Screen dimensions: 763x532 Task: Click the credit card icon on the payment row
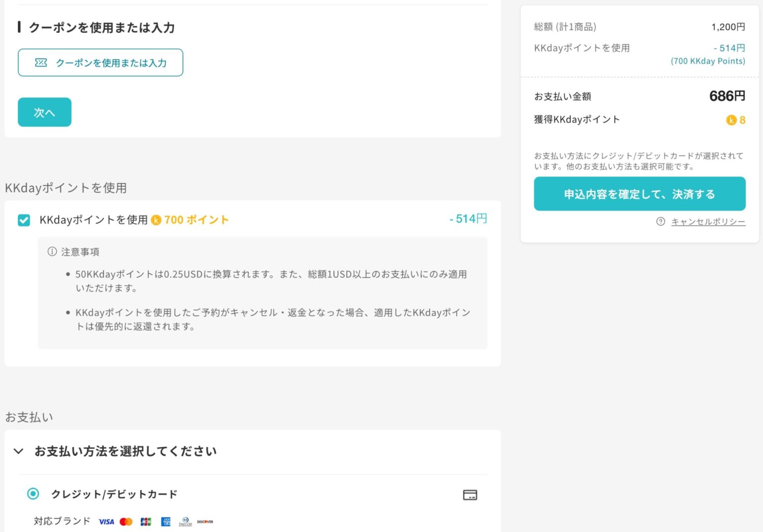point(470,495)
